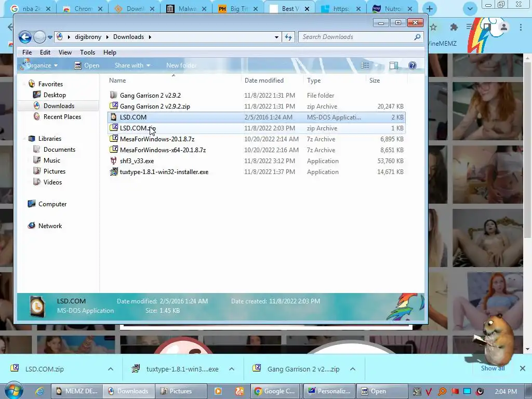Select Desktop under Favorites

54,95
